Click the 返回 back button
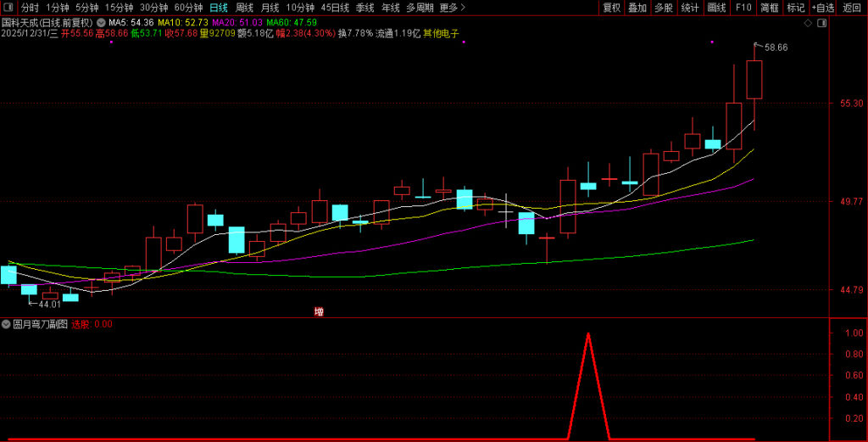Image resolution: width=868 pixels, height=442 pixels. [x=852, y=8]
